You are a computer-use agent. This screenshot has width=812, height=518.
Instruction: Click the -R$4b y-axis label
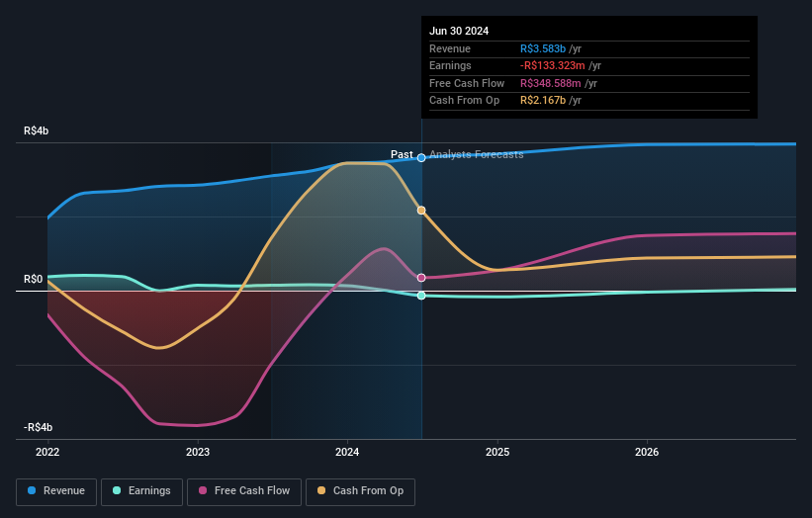point(38,427)
